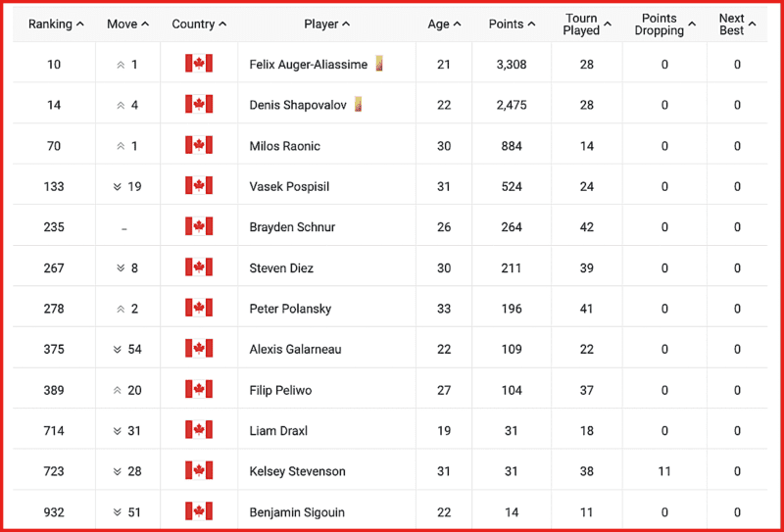Click the up-move arrow in Filip Peliwo's row
Screen dimensions: 784x532
[118, 390]
